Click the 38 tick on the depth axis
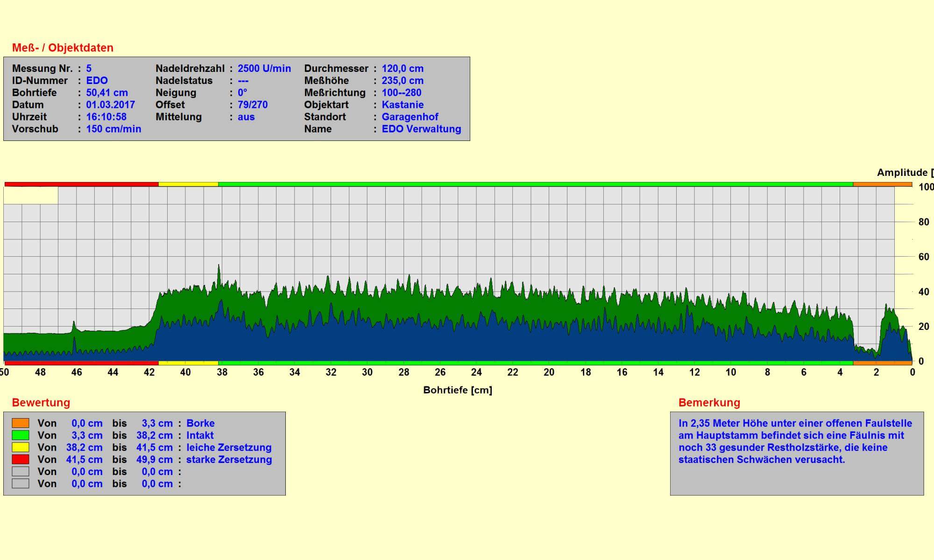The image size is (934, 560). coord(222,372)
